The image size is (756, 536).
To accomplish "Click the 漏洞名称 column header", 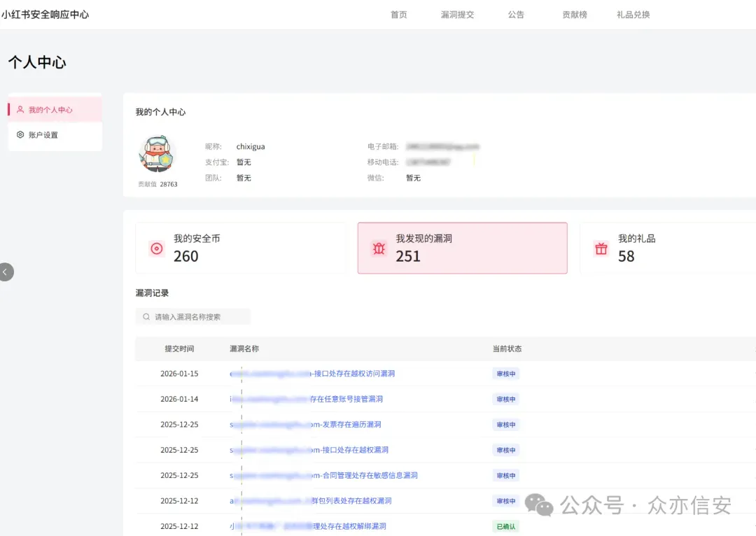I will pos(244,348).
